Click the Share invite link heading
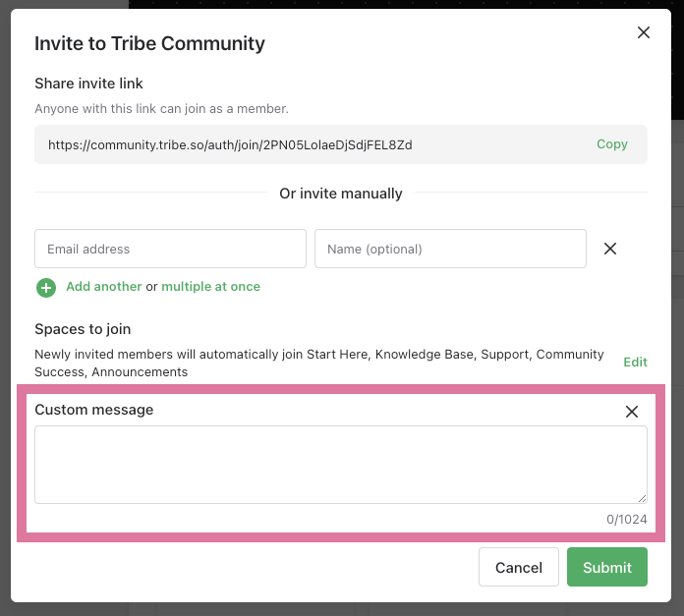684x616 pixels. pos(88,84)
